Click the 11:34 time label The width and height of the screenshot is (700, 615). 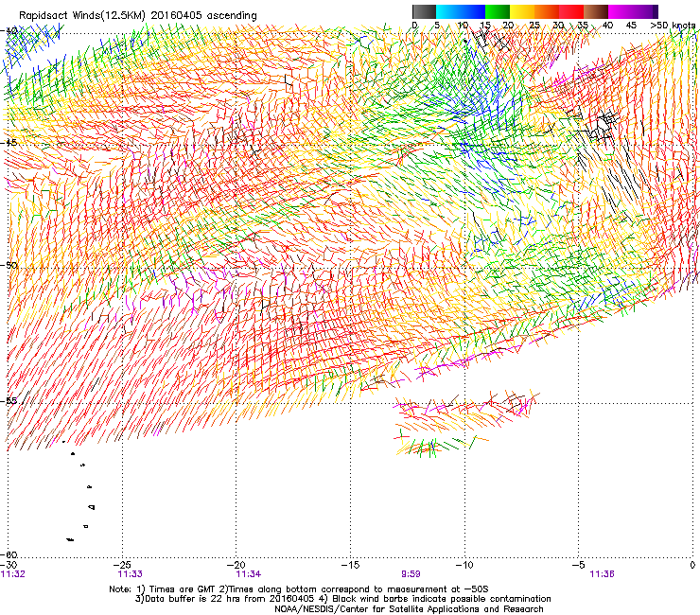pos(249,574)
